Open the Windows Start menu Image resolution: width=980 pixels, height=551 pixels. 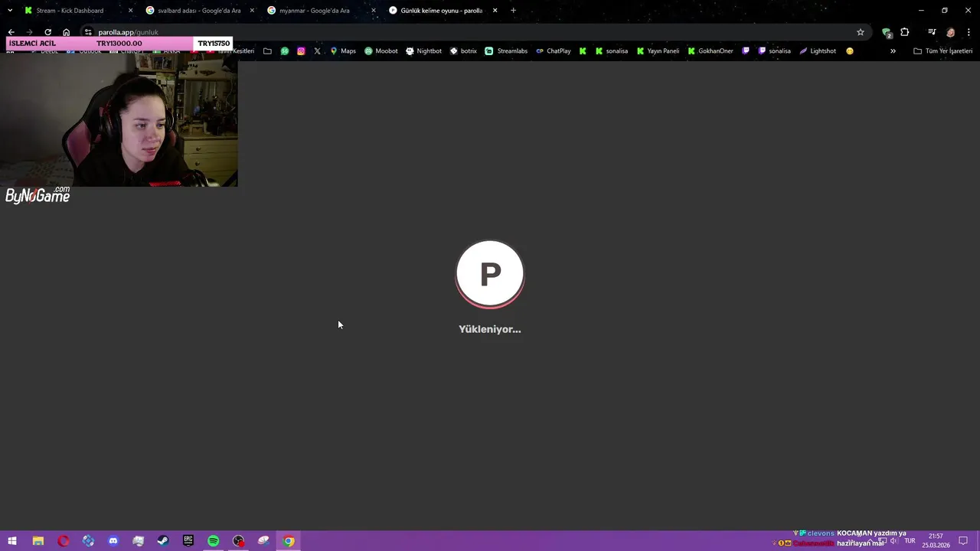click(12, 541)
